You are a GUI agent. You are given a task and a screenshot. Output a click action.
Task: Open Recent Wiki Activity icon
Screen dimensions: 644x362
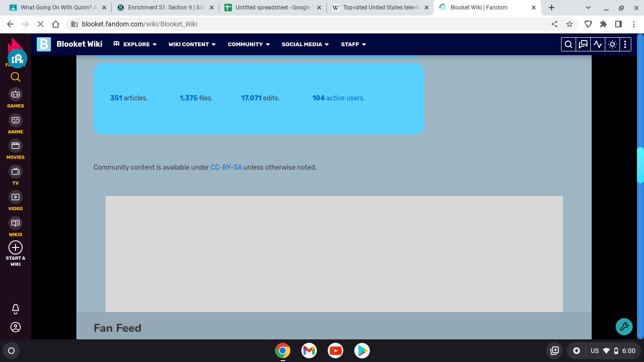pos(598,44)
